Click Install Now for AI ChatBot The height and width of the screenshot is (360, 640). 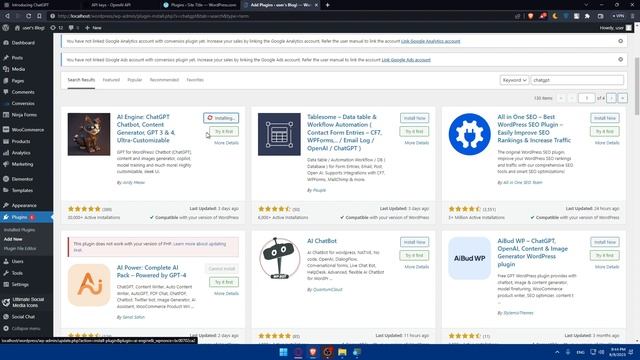click(414, 242)
